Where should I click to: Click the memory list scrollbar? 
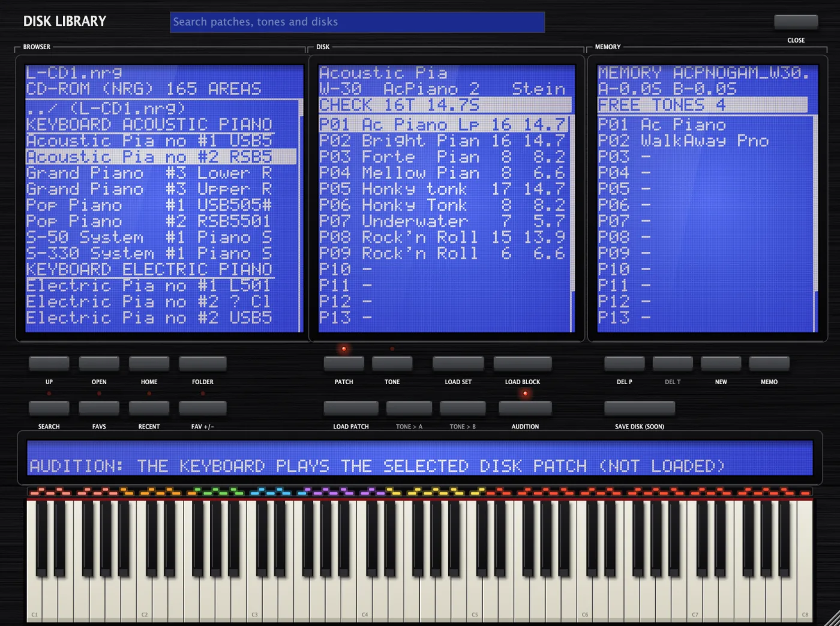tap(815, 223)
